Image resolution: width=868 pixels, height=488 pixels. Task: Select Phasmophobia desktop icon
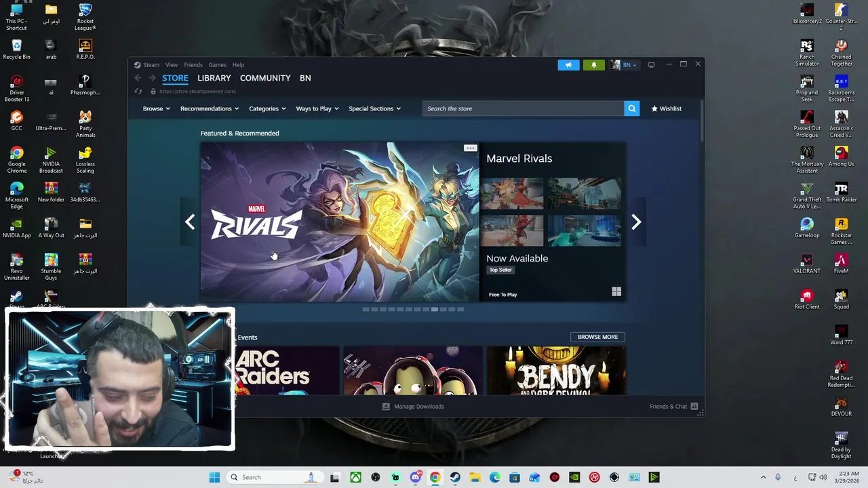[x=85, y=85]
